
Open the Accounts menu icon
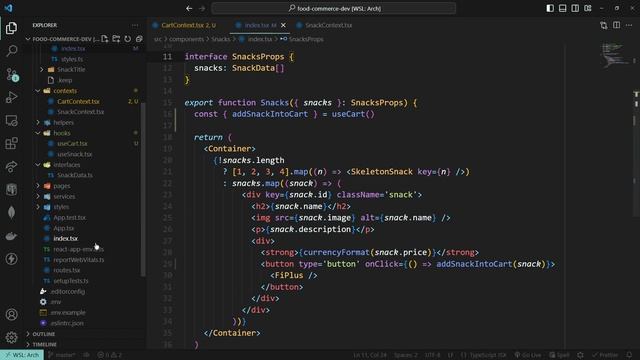tap(11, 314)
